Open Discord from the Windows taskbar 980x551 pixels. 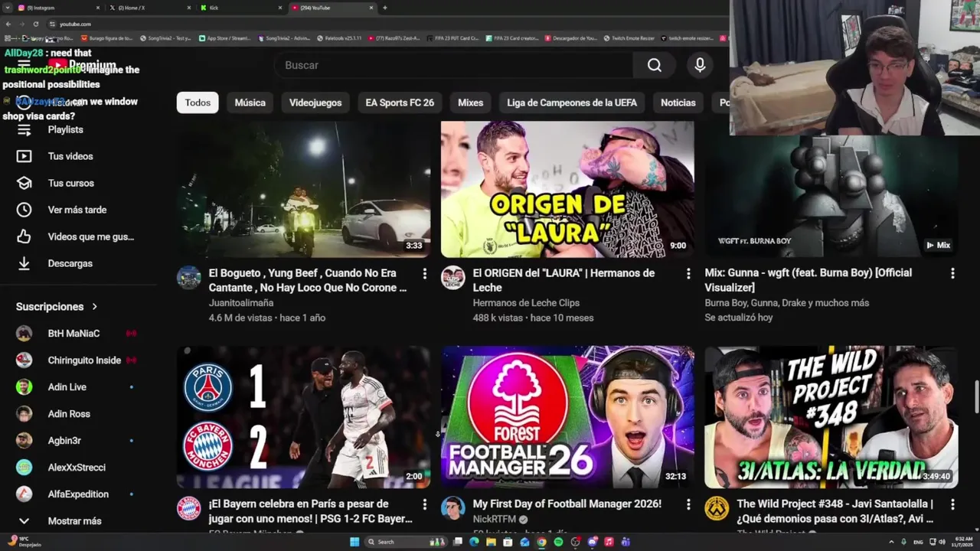pyautogui.click(x=592, y=542)
